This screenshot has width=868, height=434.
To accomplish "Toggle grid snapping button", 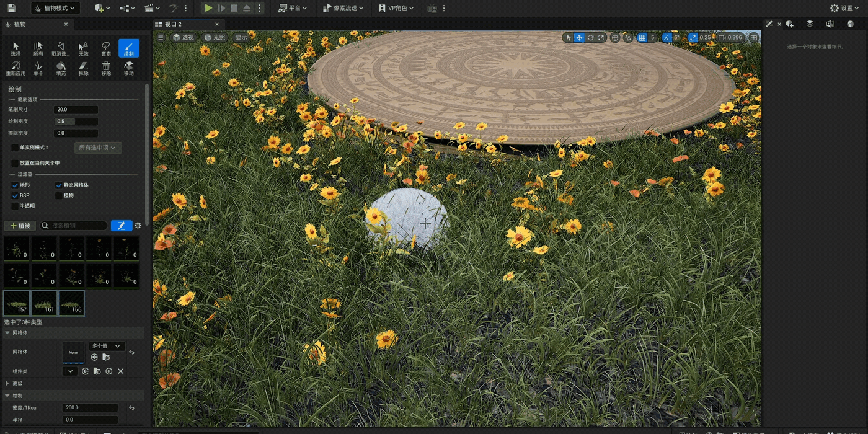I will tap(642, 38).
